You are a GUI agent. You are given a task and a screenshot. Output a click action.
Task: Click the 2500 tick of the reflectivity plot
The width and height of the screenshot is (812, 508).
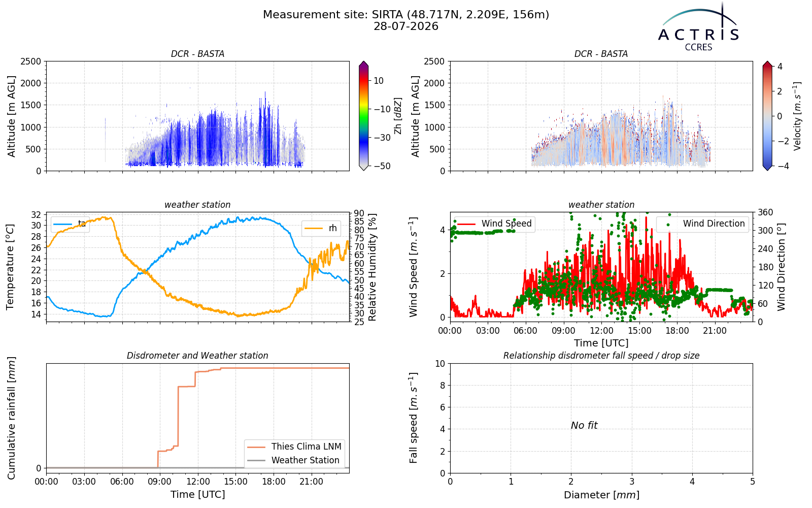31,61
